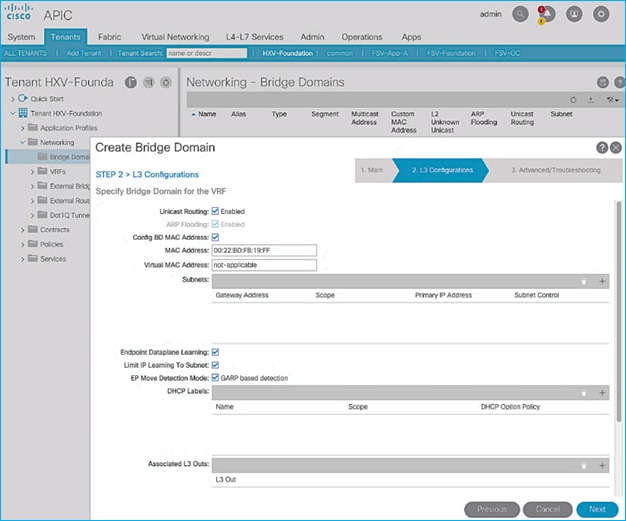Open the settings gear icon in header
Screen dimensions: 626x521
[x=601, y=14]
